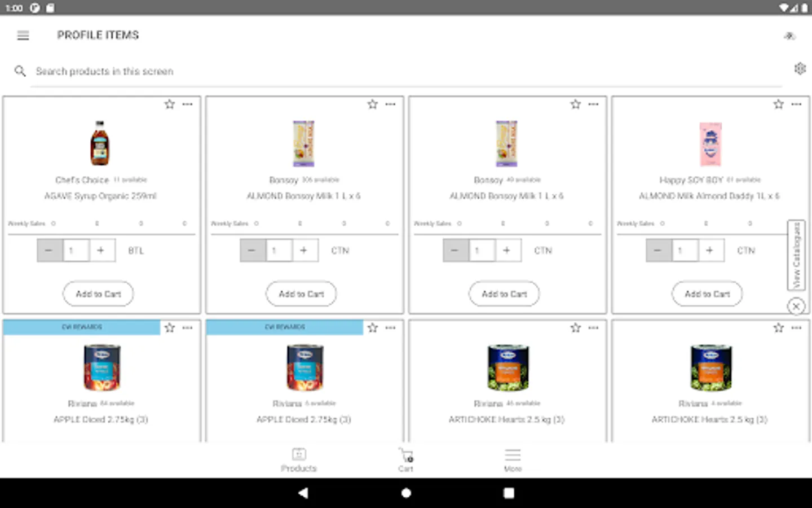Viewport: 812px width, 508px height.
Task: Open ARTICHOKE Hearts 4 available can image
Action: coord(711,367)
